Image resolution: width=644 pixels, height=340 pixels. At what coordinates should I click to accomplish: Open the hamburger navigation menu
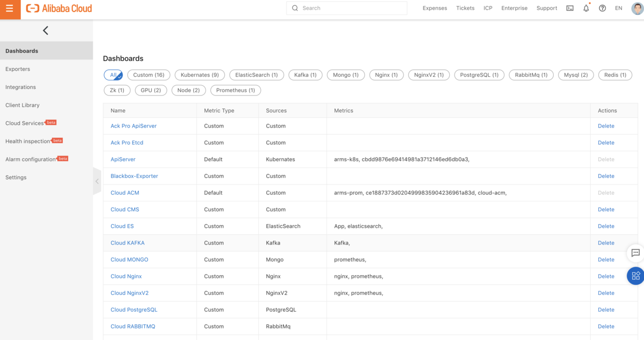point(10,9)
